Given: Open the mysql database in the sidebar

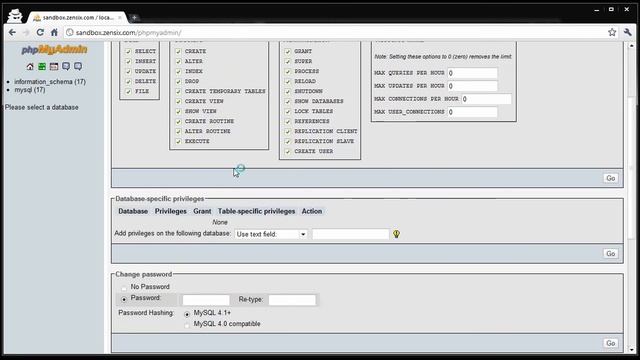Looking at the screenshot, I should (x=30, y=89).
